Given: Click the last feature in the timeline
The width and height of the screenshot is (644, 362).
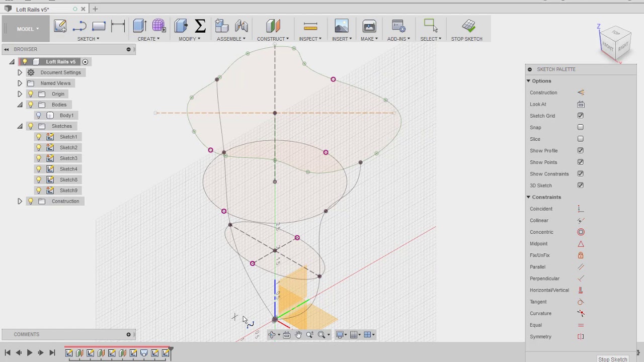Looking at the screenshot, I should click(166, 353).
